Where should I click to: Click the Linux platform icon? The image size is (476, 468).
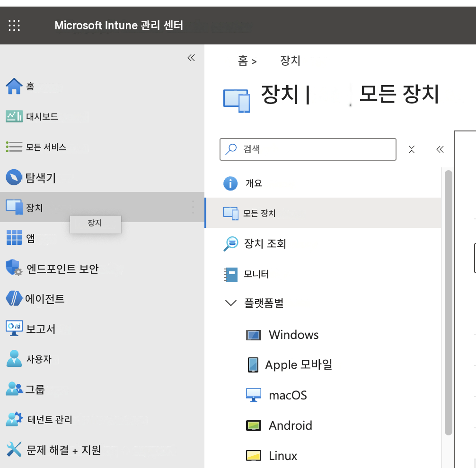tap(254, 456)
